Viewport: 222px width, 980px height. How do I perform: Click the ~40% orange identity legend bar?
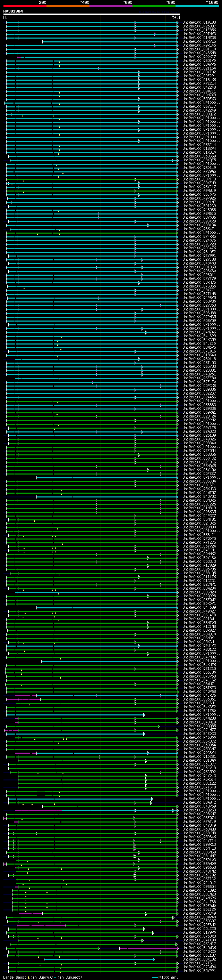tap(68, 6)
